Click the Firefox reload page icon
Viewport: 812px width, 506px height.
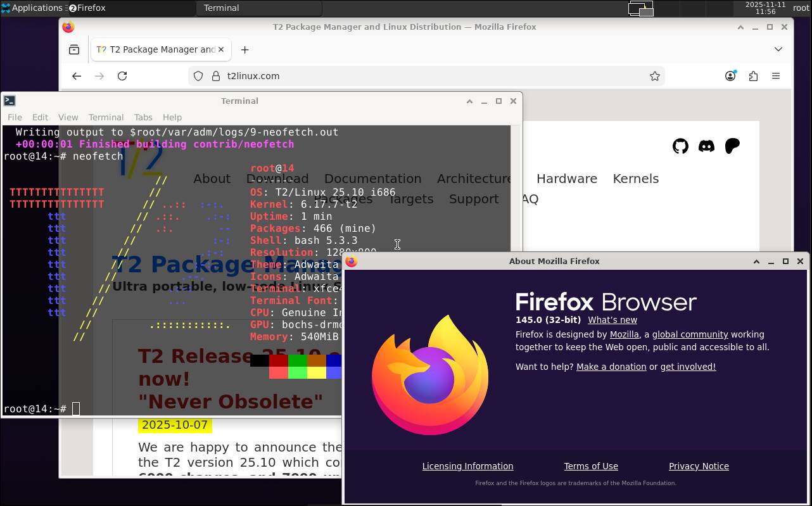122,76
